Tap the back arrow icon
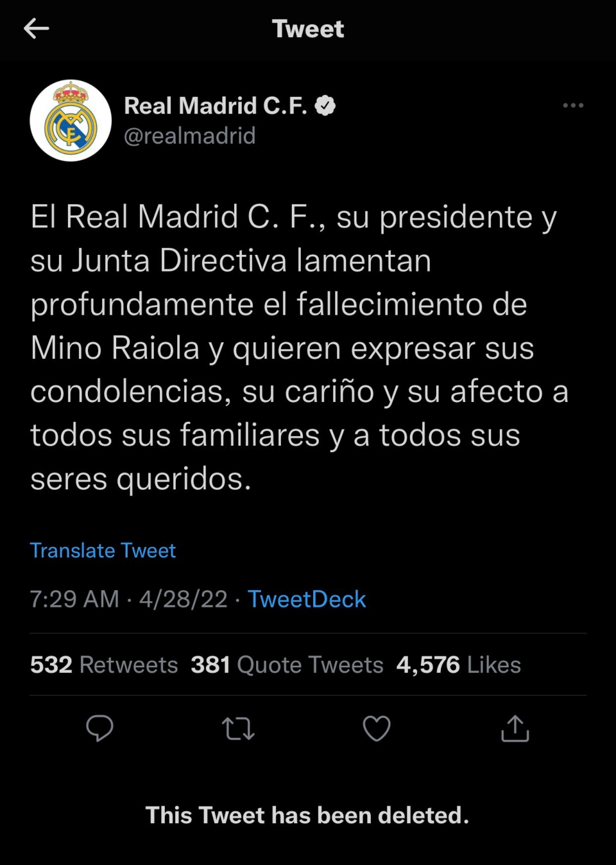Screen dimensions: 616x865 click(37, 28)
